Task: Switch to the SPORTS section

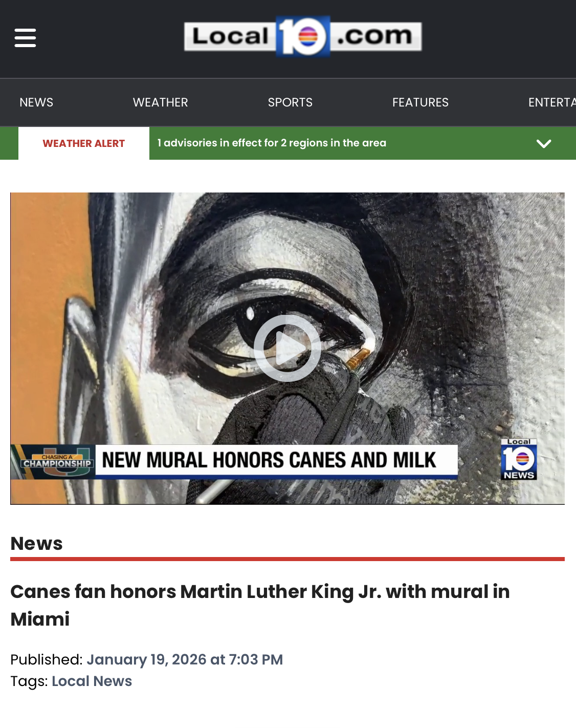Action: [290, 102]
